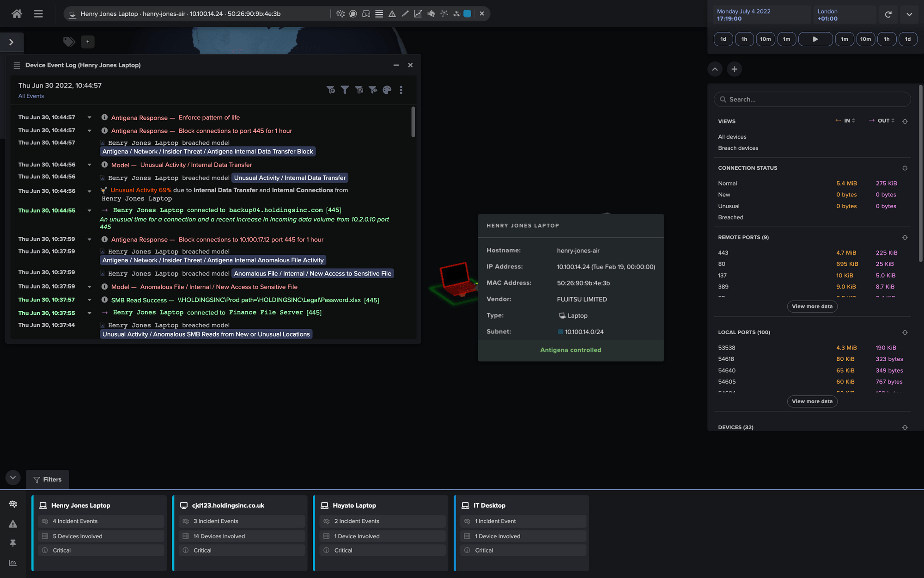Select the graph analysis icon in device toolbar
Screen dimensions: 924x578
[418, 13]
